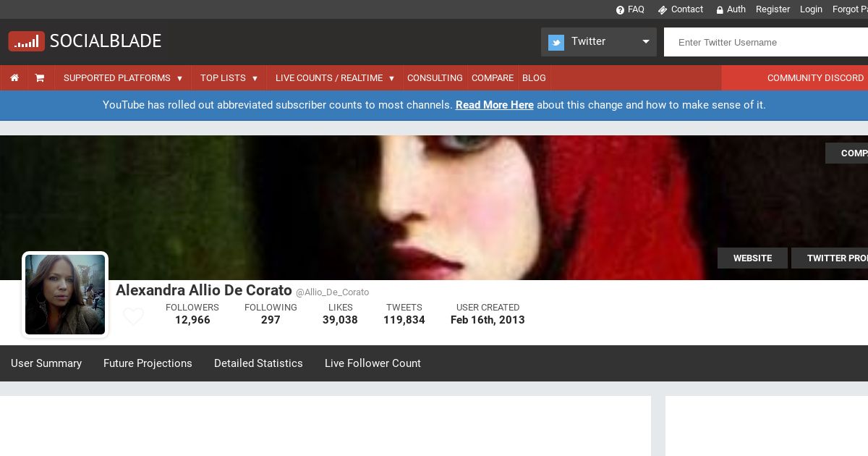The height and width of the screenshot is (456, 868).
Task: Switch to the Live Follower Count tab
Action: 373,363
